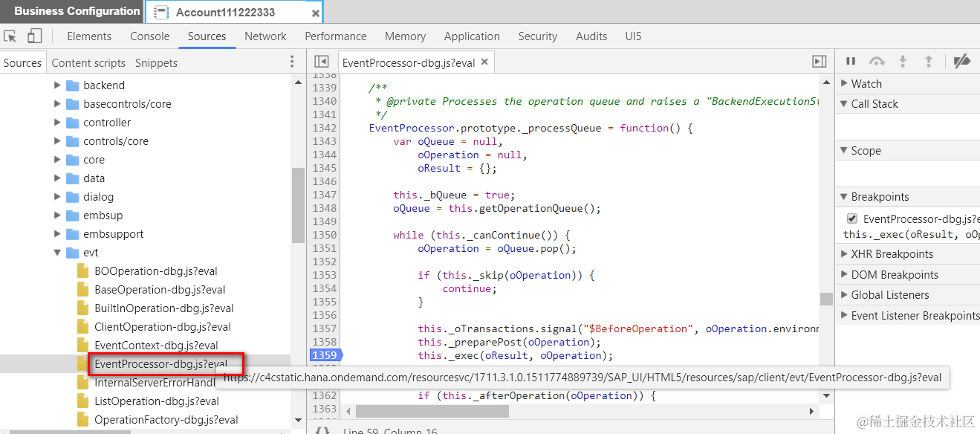Expand the basecontrols/core folder
Viewport: 980px width, 434px height.
click(x=57, y=103)
